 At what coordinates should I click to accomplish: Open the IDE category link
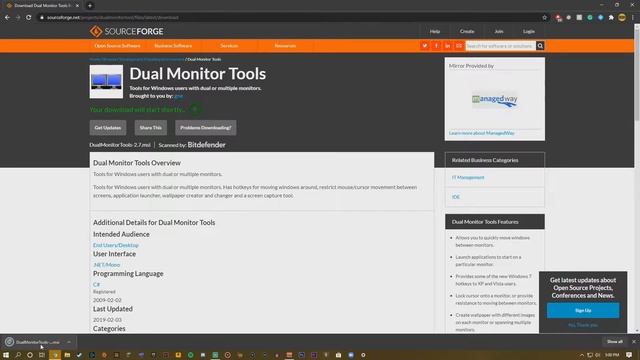point(456,197)
